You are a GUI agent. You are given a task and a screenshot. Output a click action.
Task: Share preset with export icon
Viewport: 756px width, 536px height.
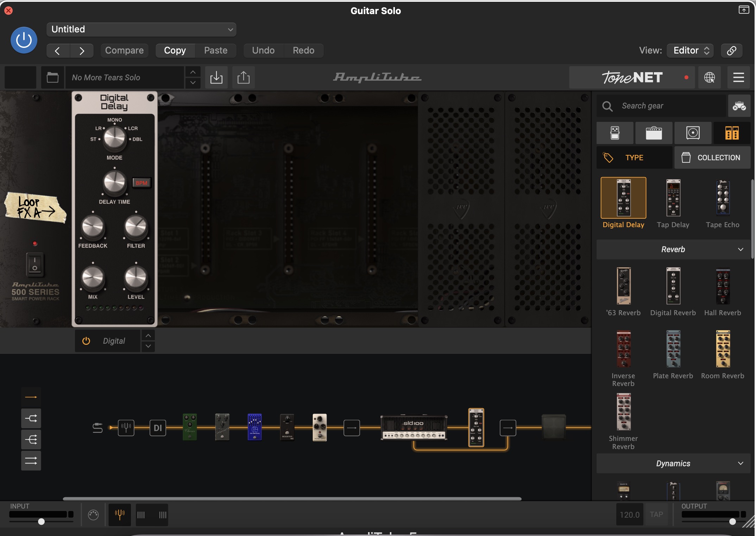pyautogui.click(x=243, y=77)
